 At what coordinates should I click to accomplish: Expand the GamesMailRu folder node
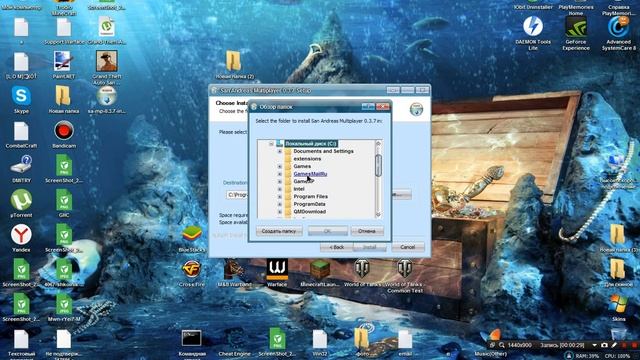[280, 174]
